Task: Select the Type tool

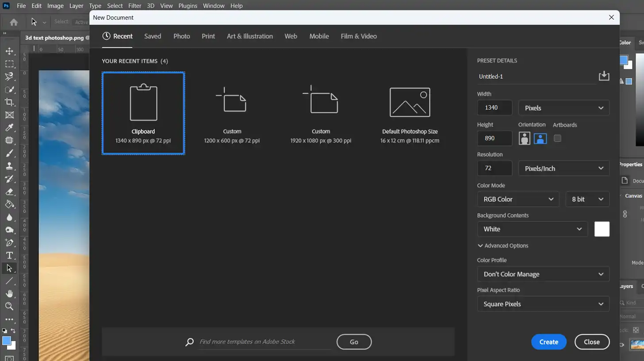Action: [x=9, y=255]
